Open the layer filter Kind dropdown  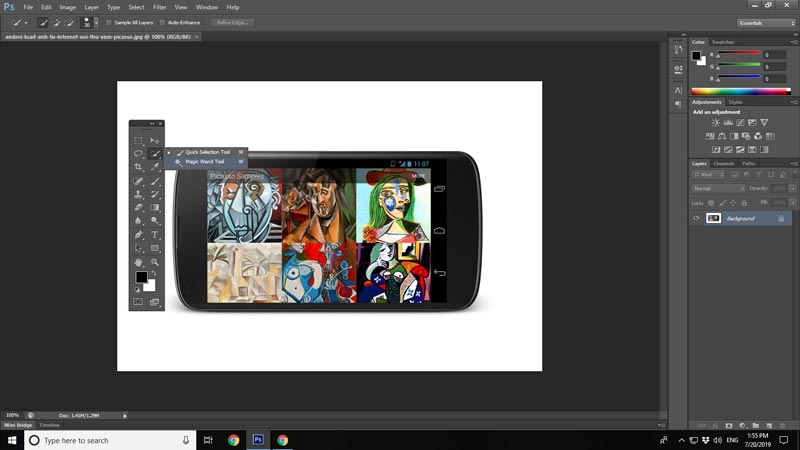708,174
